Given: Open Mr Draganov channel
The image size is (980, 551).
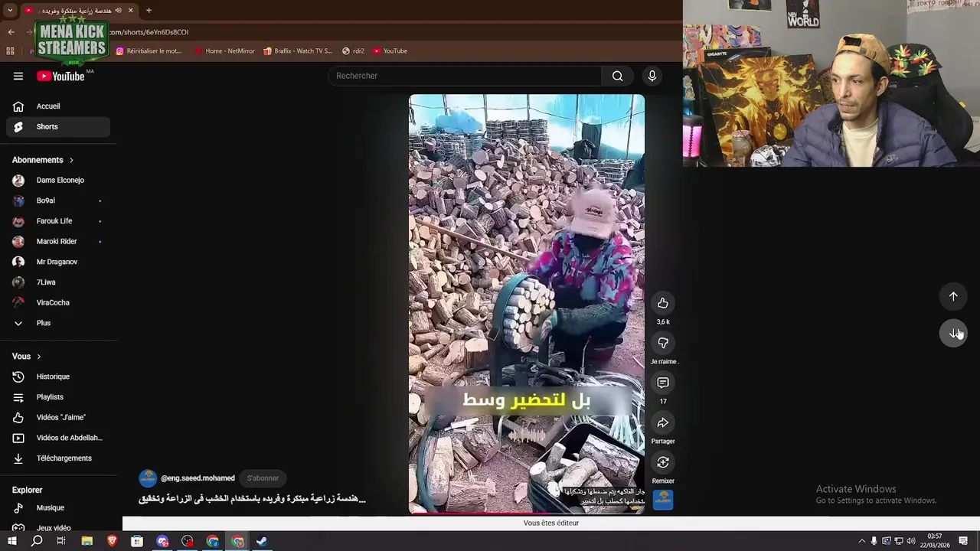Looking at the screenshot, I should click(x=58, y=262).
